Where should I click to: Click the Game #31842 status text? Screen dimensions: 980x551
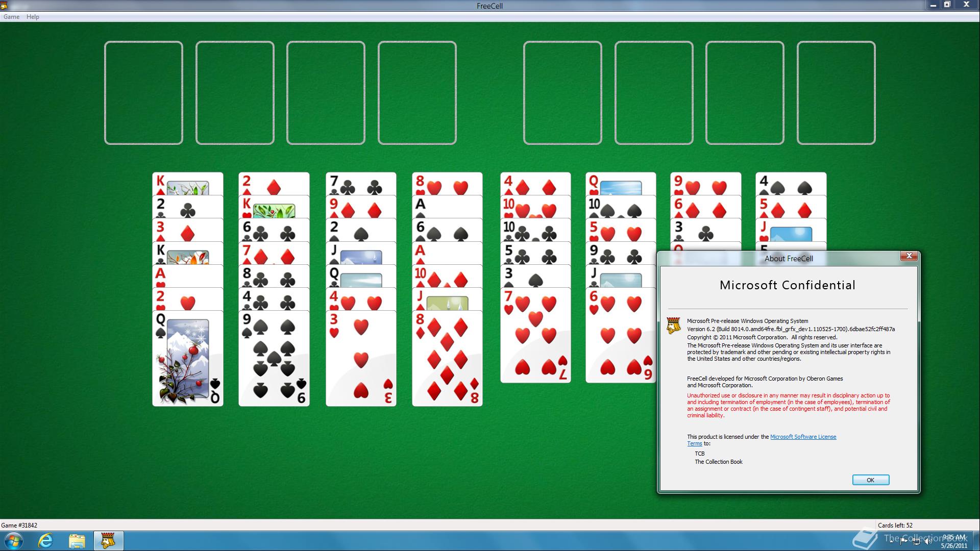[x=19, y=525]
